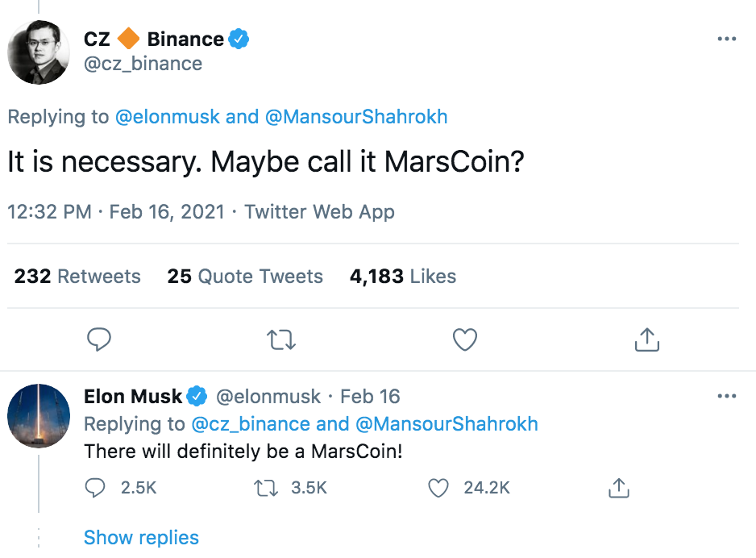The image size is (756, 558).
Task: Like CZ's tweet
Action: [464, 339]
